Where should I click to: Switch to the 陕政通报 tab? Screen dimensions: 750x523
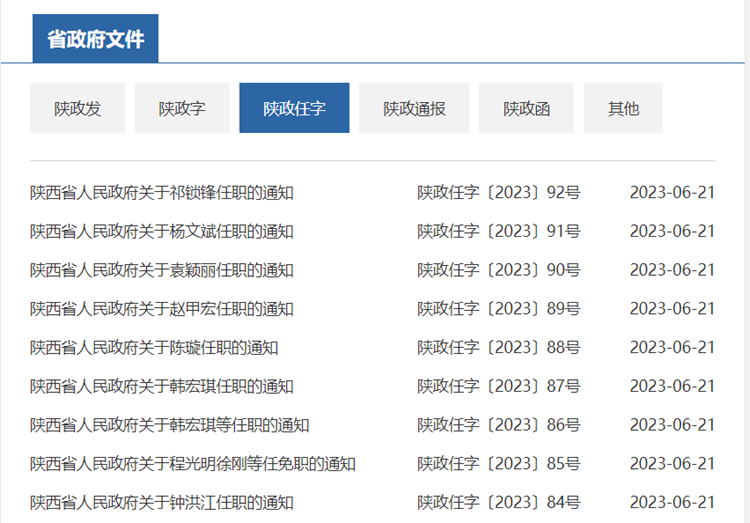click(414, 108)
